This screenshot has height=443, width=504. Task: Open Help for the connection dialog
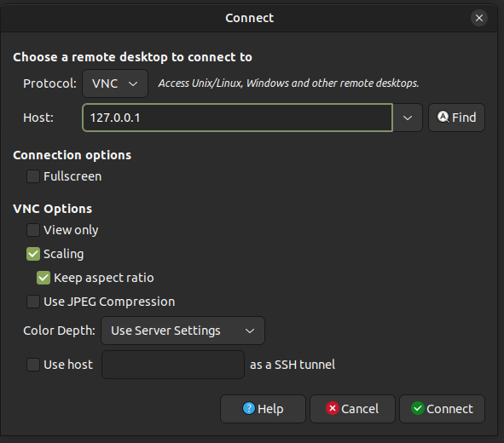(x=263, y=409)
